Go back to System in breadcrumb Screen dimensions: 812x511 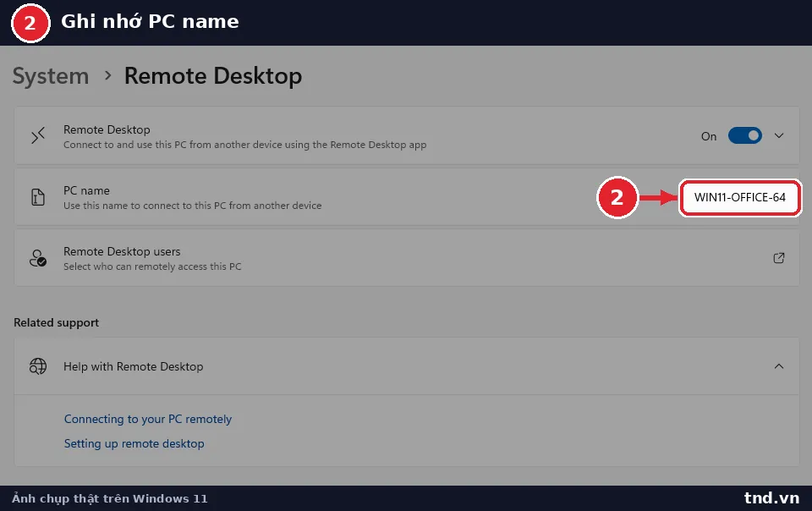pyautogui.click(x=51, y=76)
